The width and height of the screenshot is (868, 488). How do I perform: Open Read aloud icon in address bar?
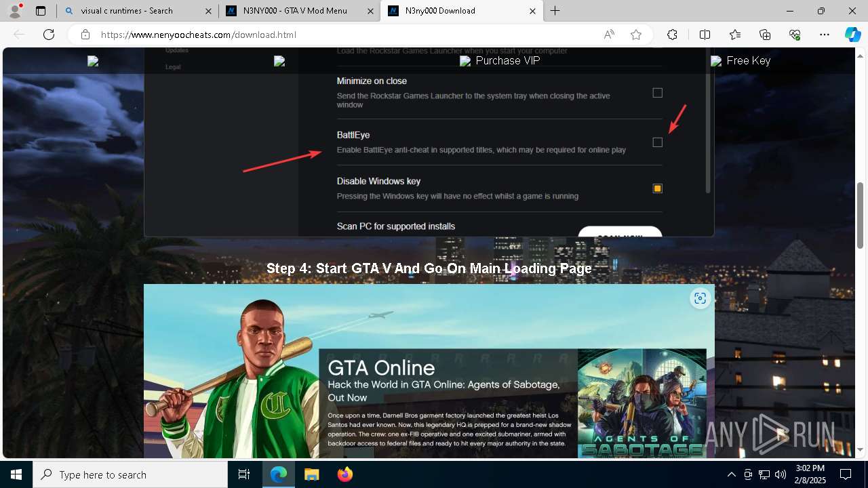(x=609, y=35)
